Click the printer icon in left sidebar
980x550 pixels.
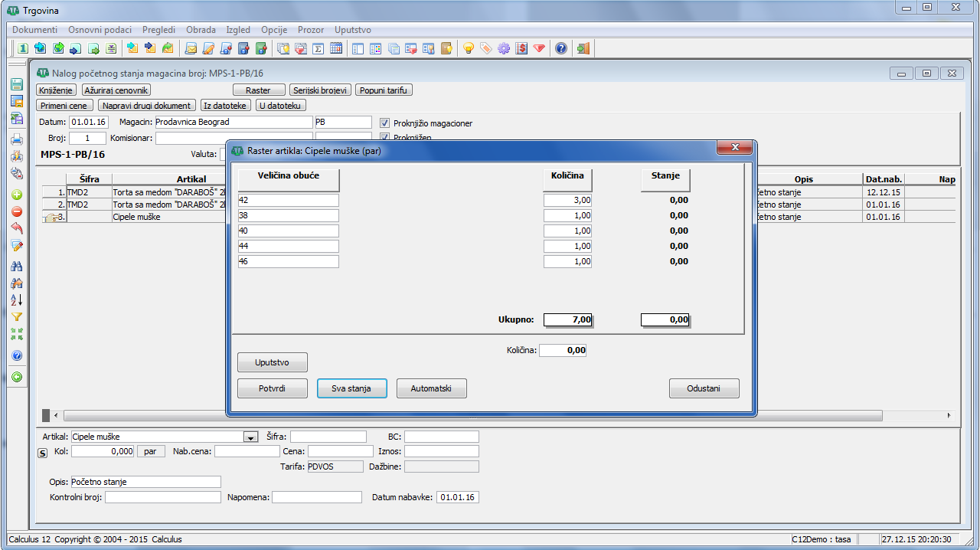tap(16, 139)
